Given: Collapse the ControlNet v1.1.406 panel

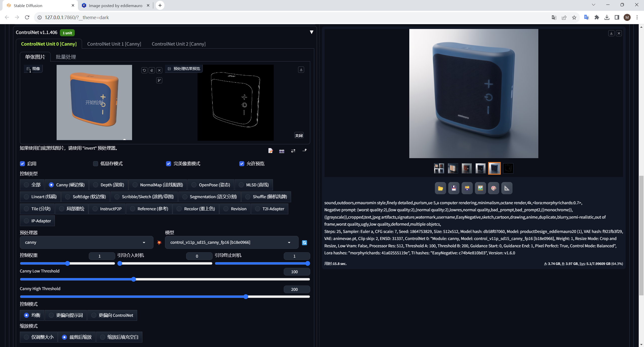Looking at the screenshot, I should [x=311, y=32].
